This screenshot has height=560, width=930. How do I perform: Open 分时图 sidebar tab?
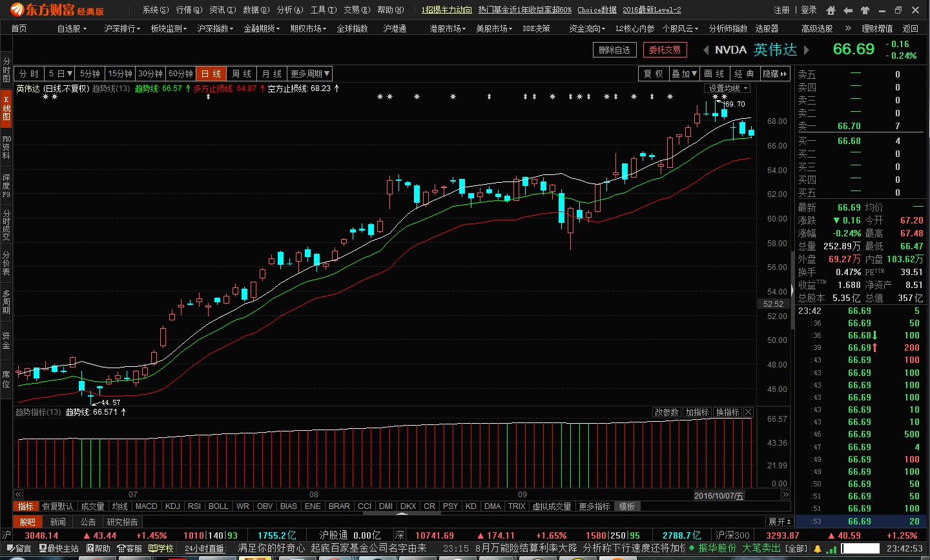tap(6, 70)
